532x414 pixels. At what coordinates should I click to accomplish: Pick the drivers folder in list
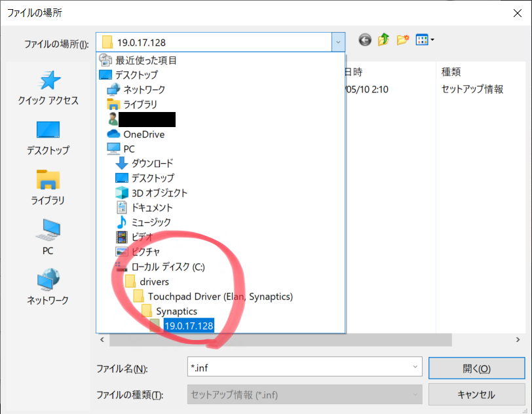click(x=154, y=282)
